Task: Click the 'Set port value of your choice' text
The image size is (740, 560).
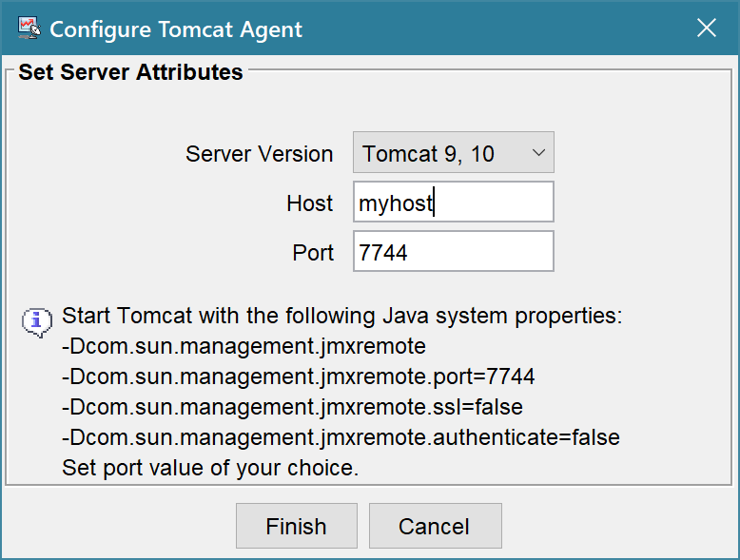Action: 210,468
